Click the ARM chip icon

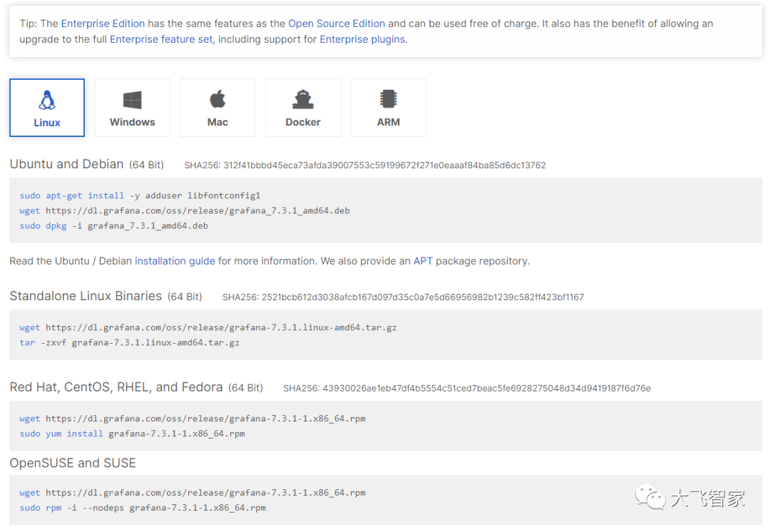(389, 99)
